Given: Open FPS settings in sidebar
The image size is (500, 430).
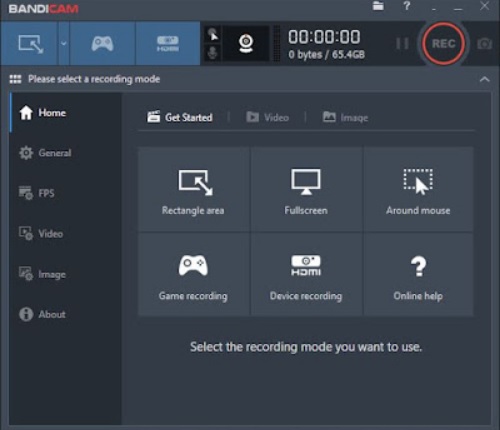Looking at the screenshot, I should tap(66, 193).
